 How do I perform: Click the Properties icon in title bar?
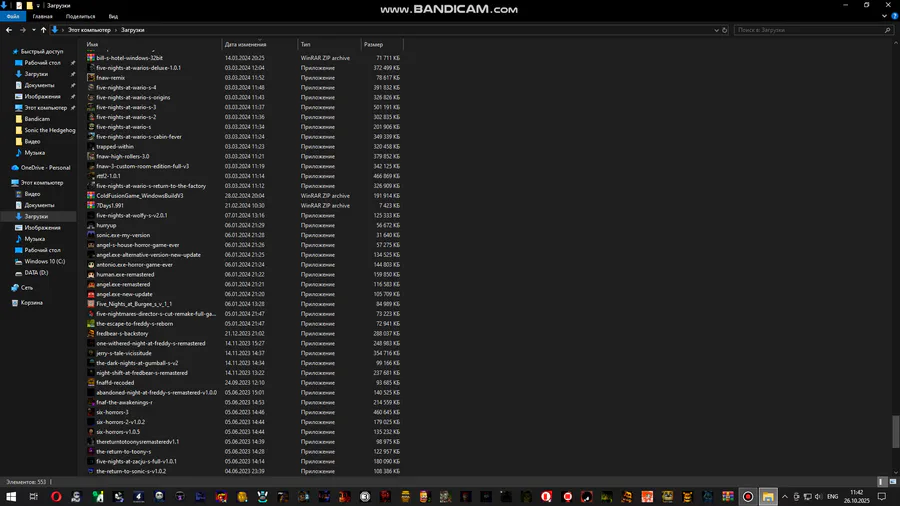tap(18, 5)
